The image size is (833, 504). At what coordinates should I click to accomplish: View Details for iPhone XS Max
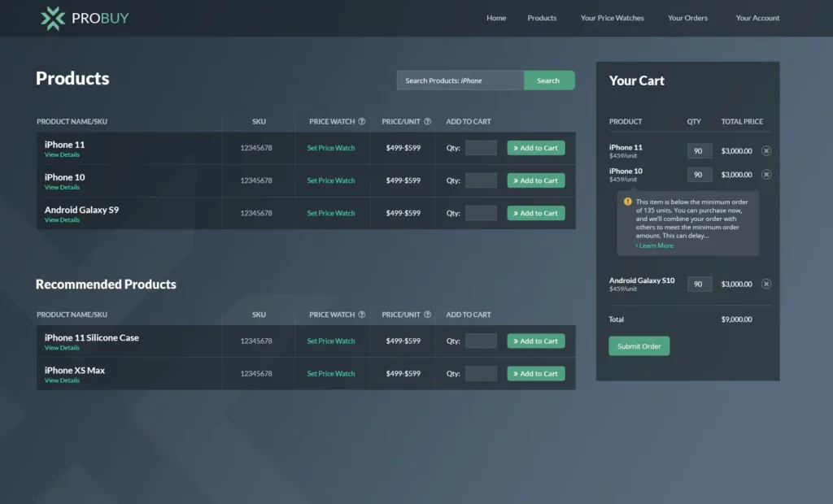[x=62, y=380]
